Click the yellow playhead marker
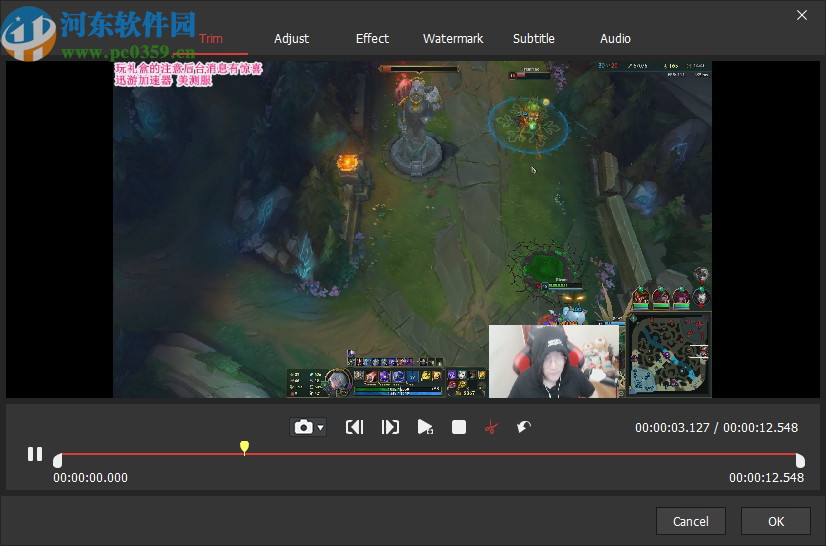Screen dimensions: 826x546 coord(244,447)
